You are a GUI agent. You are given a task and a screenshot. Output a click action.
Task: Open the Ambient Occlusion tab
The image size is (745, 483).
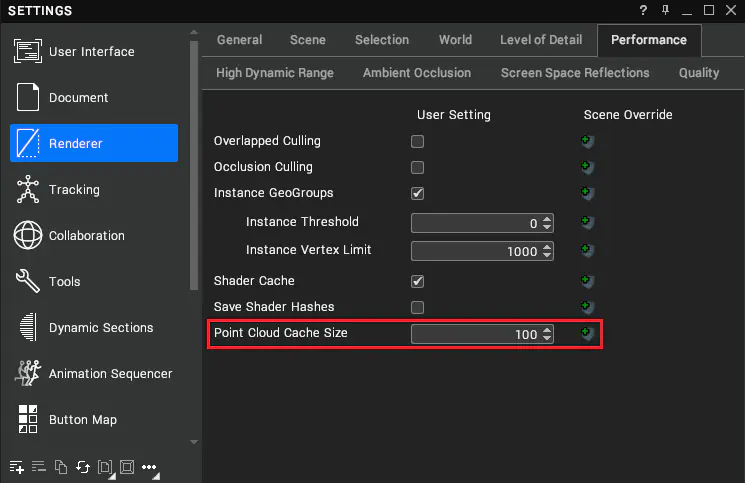click(x=417, y=73)
